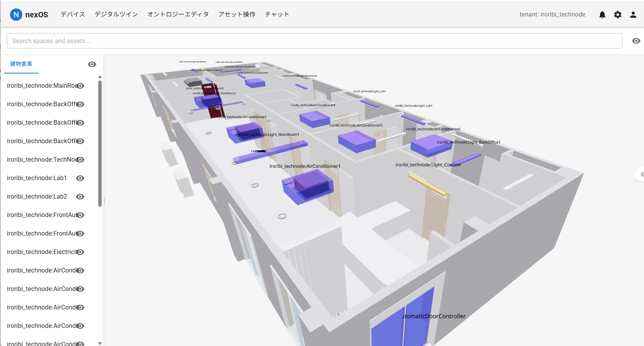Click the list scroll-down arrow
This screenshot has width=644, height=346.
click(x=100, y=343)
